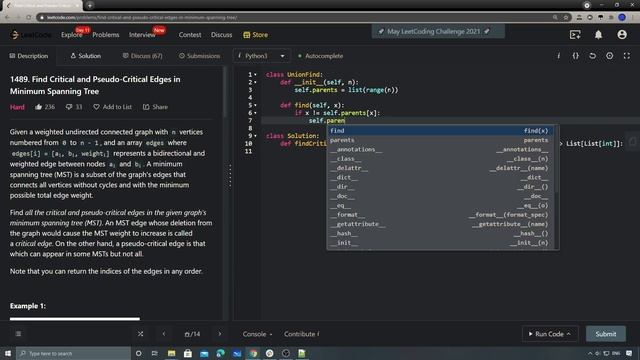
Task: Click Add to List
Action: 113,107
